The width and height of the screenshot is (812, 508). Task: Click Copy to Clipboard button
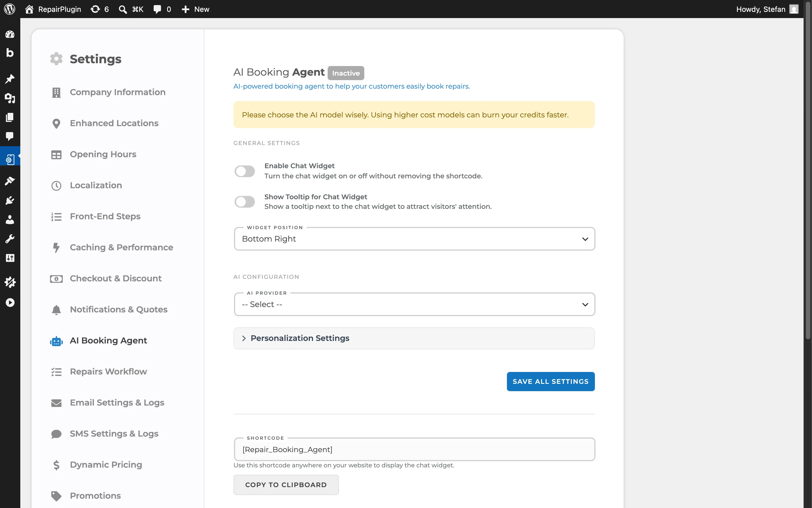pos(286,485)
